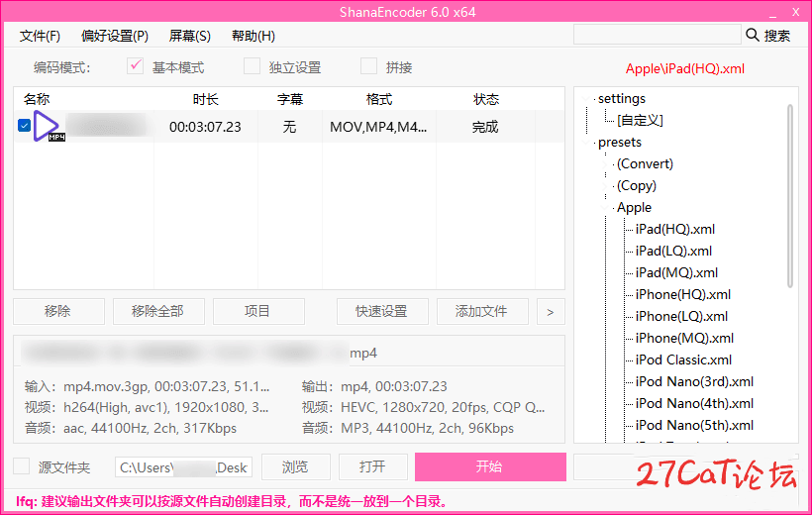Select iPod Nano(4th).xml preset
This screenshot has width=812, height=515.
694,403
